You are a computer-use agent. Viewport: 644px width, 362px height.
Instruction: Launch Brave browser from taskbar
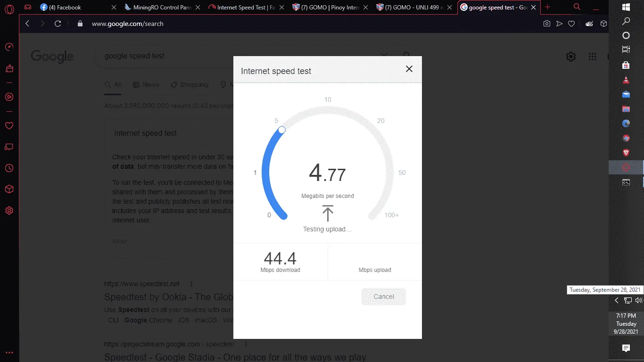click(x=626, y=153)
